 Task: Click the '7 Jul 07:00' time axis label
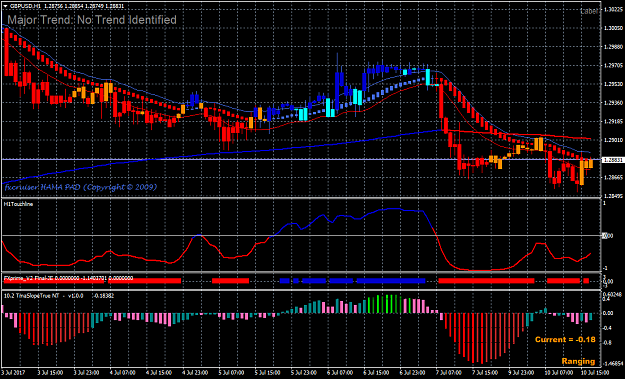coord(449,373)
